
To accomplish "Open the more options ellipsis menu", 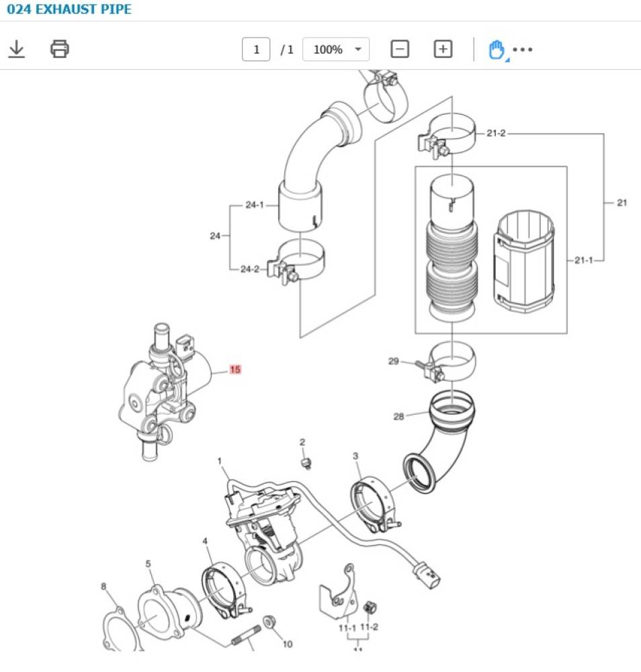I will 523,50.
